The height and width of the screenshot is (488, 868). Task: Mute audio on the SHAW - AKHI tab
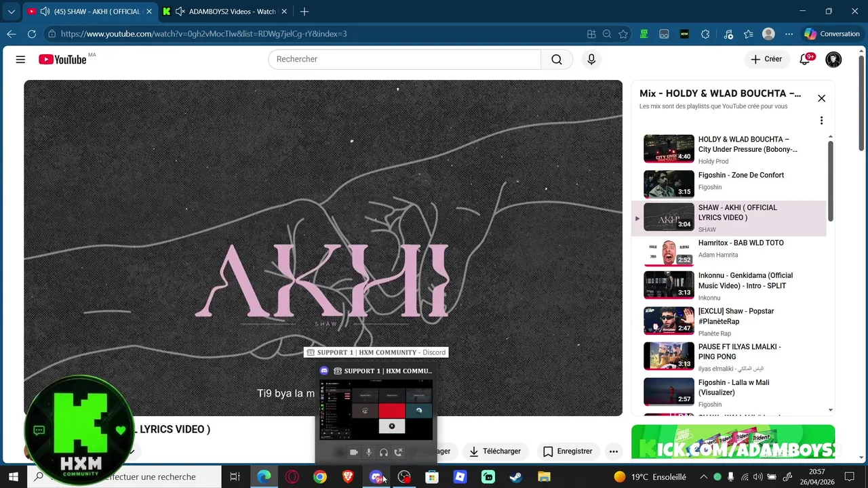45,12
